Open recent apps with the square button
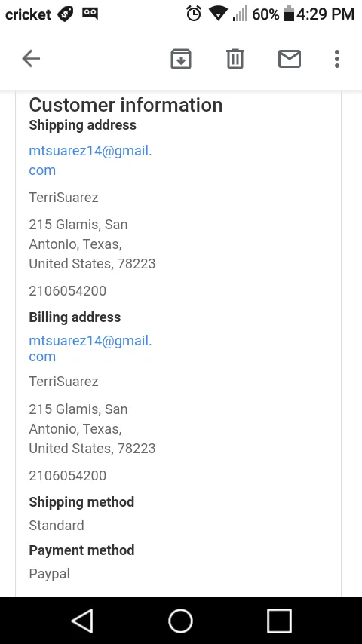 [279, 621]
